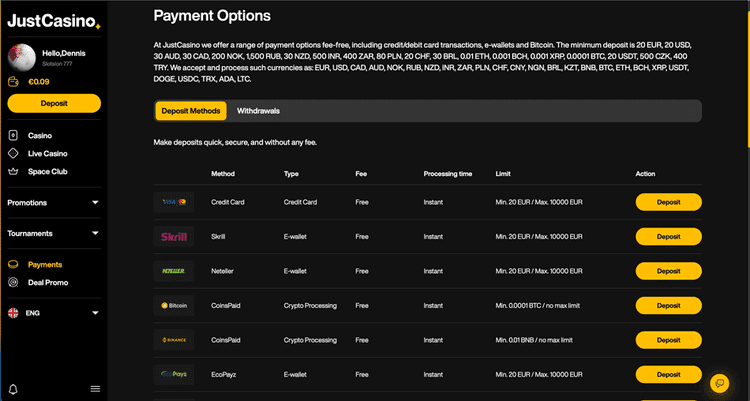Select the Bitcoin payment logo
Viewport: 750px width, 401px height.
[x=174, y=305]
